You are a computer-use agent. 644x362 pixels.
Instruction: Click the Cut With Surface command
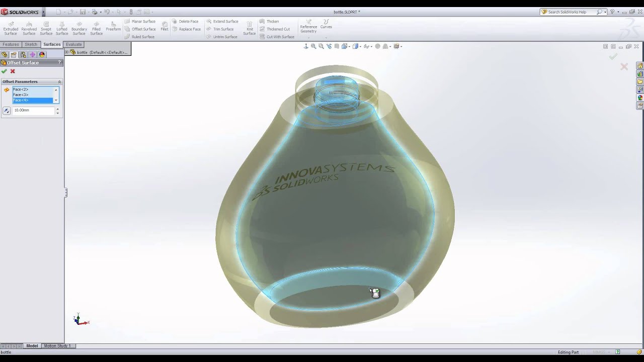click(x=277, y=37)
